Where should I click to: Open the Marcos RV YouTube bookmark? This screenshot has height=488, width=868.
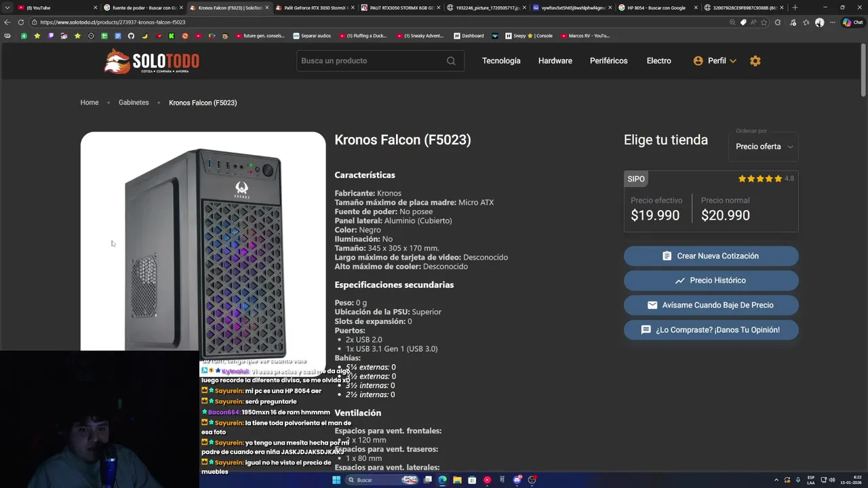pos(585,36)
